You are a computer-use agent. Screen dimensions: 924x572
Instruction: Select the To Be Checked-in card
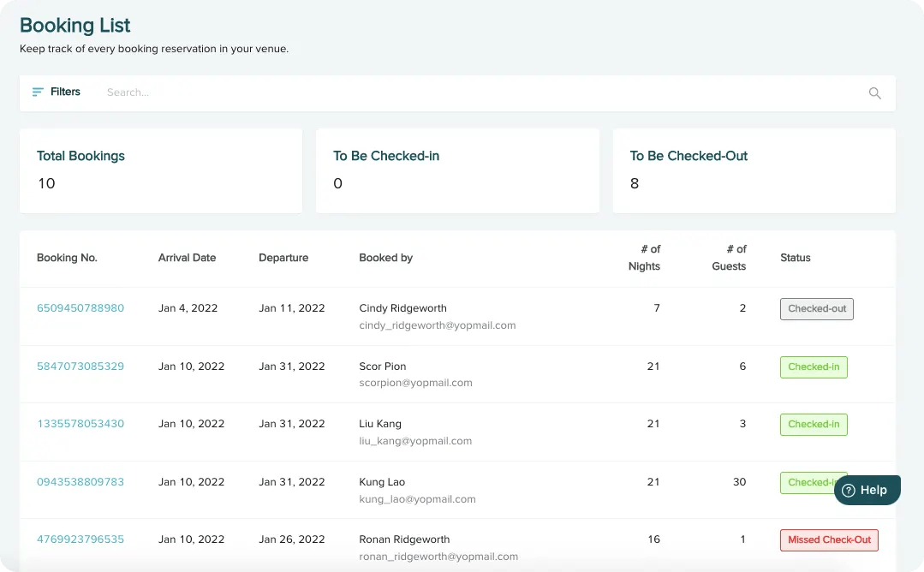[x=457, y=170]
